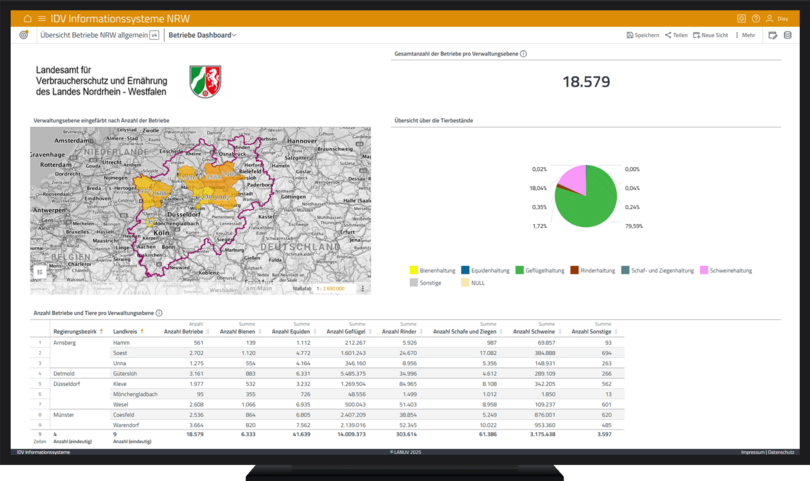Click the user profile icon
810x481 pixels.
coord(770,18)
